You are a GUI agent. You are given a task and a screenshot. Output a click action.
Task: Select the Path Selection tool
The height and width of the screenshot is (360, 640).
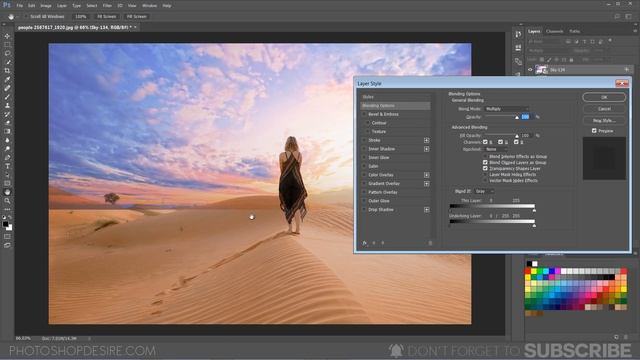pos(7,175)
